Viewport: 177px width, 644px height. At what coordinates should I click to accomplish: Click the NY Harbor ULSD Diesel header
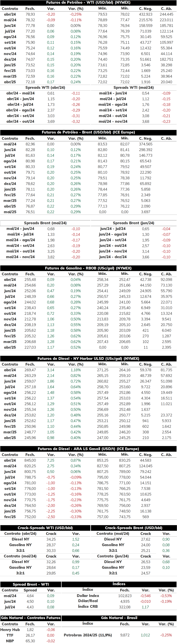point(88,358)
